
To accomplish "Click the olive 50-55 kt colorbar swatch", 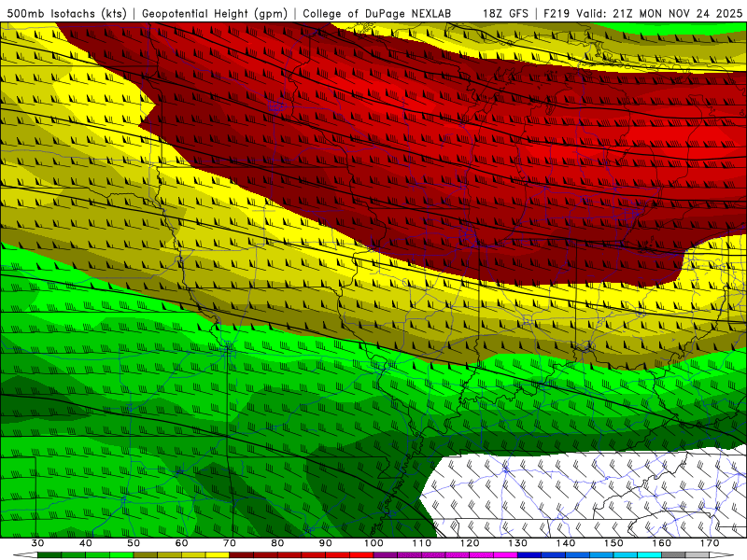I will pyautogui.click(x=146, y=555).
